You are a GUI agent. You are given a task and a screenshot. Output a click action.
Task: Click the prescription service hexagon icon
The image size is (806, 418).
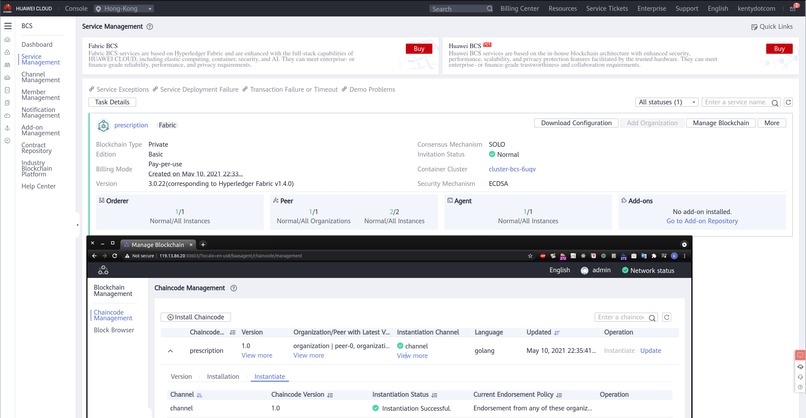click(x=103, y=125)
